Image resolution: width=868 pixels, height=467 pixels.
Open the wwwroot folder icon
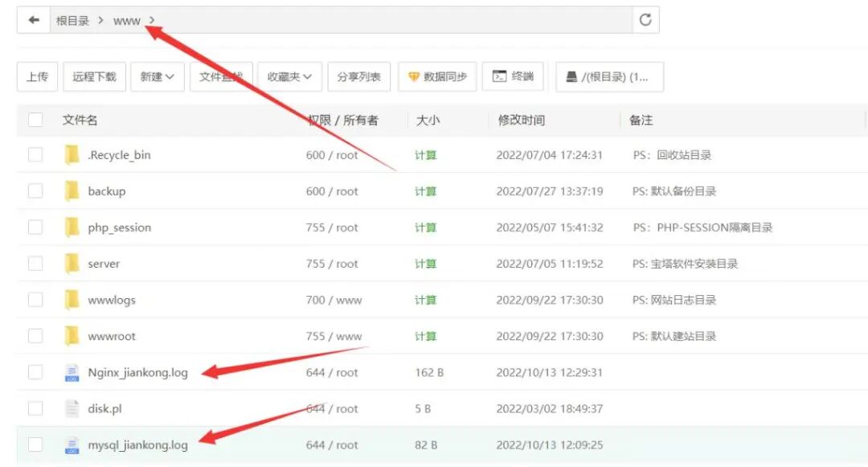click(x=72, y=336)
